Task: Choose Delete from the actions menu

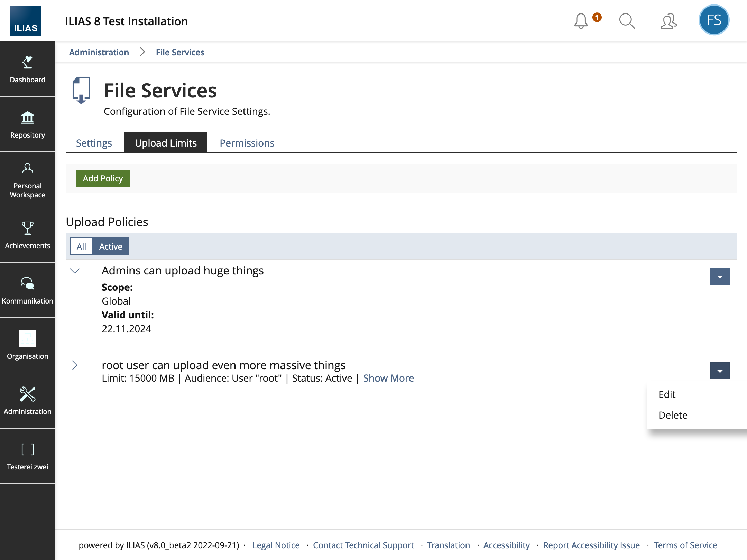Action: [x=673, y=415]
